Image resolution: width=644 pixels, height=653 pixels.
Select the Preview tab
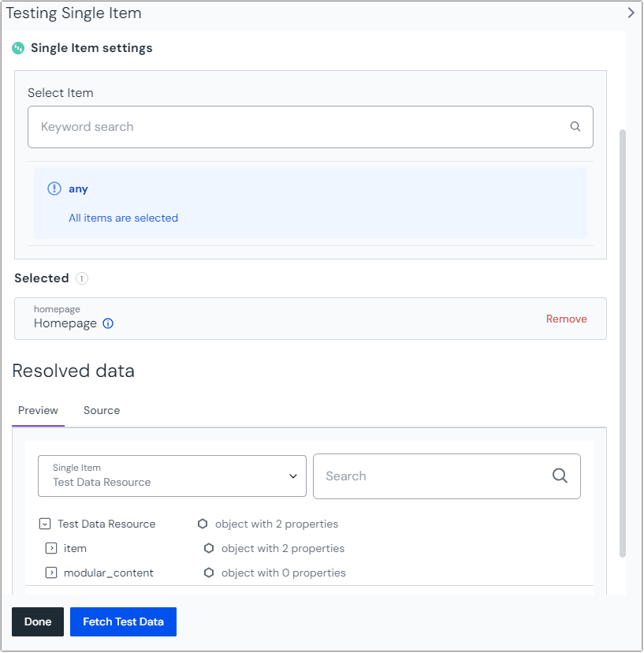pos(38,410)
